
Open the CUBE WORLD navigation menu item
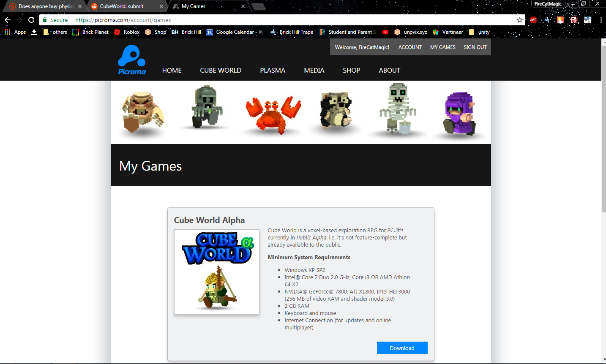tap(220, 70)
